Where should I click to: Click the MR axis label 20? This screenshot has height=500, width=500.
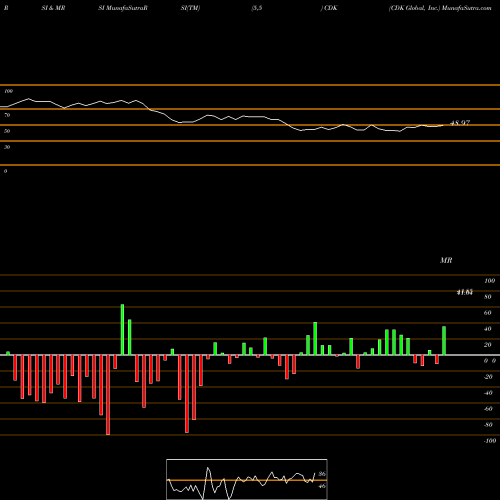pyautogui.click(x=488, y=345)
